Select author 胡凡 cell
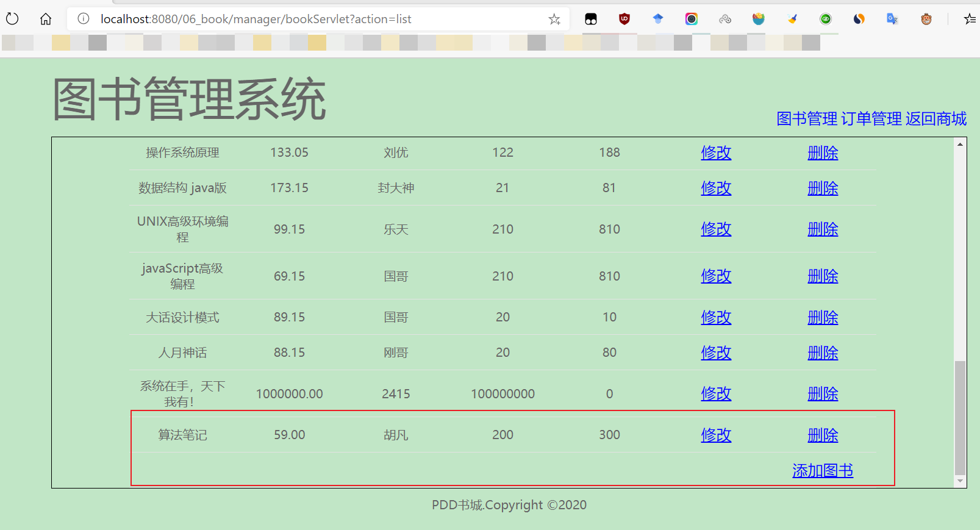Screen dimensions: 980x530 [396, 435]
